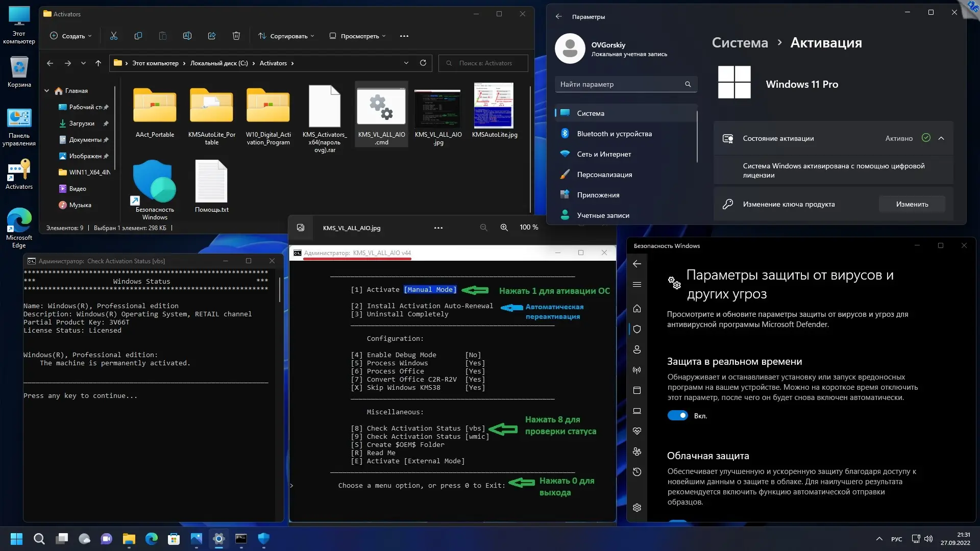Collapse the activation state section chevron

[x=941, y=138]
